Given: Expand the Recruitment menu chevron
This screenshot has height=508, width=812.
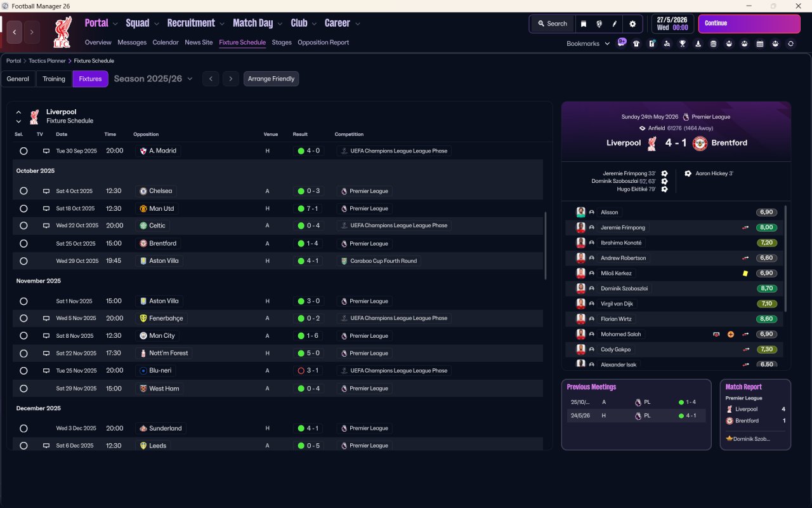Looking at the screenshot, I should tap(223, 23).
